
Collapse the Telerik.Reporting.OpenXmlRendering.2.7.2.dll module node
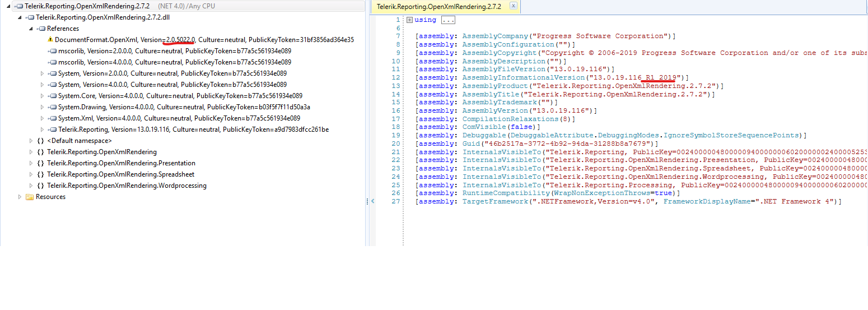click(x=20, y=17)
